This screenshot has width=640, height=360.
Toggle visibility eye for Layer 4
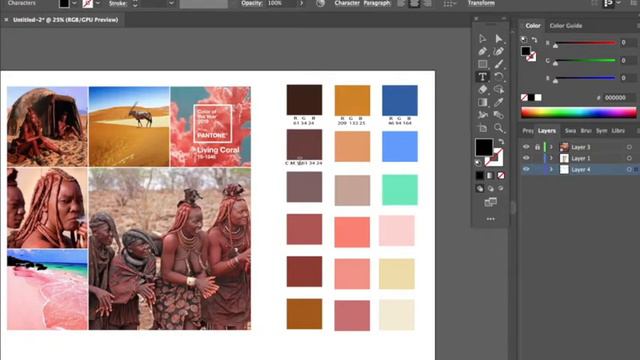pos(526,169)
